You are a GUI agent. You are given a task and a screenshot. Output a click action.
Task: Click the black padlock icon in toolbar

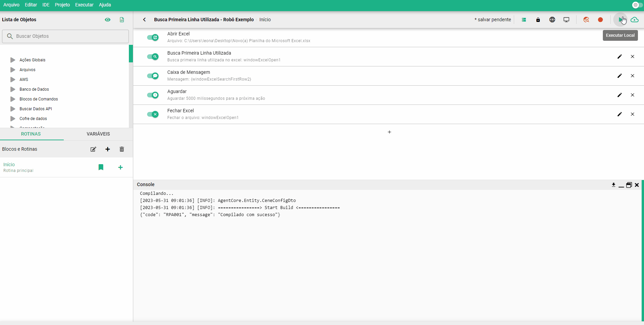pyautogui.click(x=538, y=20)
